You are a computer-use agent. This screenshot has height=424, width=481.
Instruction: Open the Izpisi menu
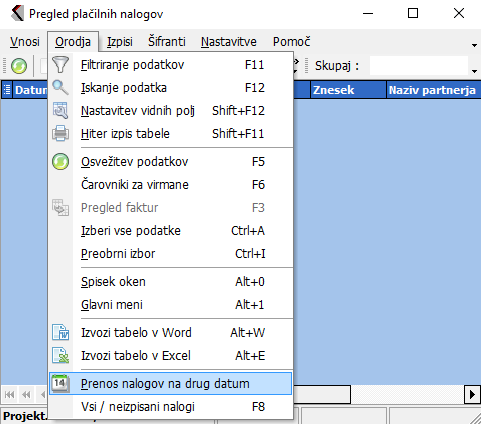120,42
